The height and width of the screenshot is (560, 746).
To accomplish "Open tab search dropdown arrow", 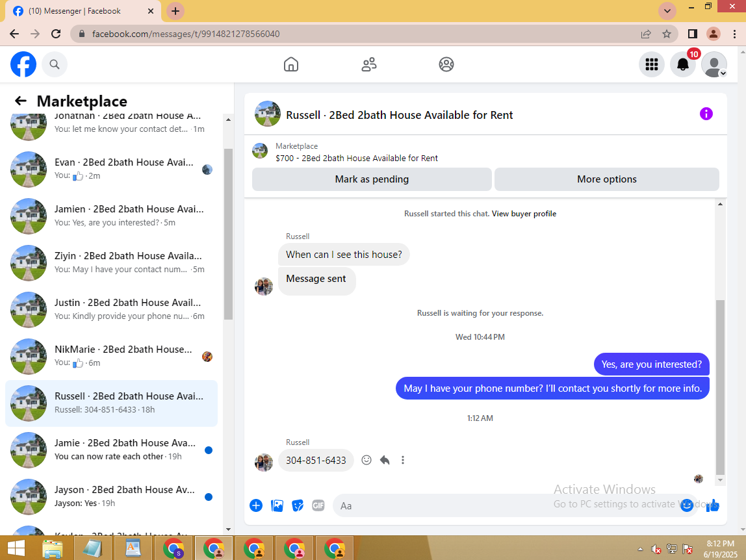I will click(x=667, y=11).
